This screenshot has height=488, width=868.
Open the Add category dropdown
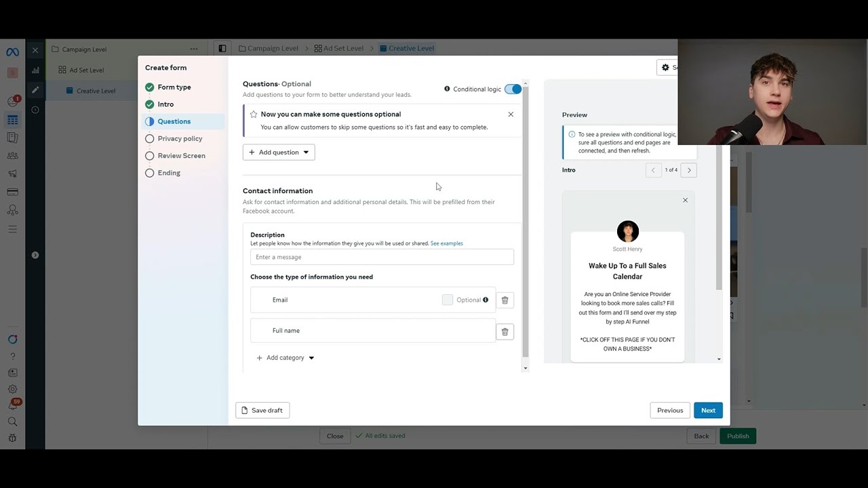(285, 358)
